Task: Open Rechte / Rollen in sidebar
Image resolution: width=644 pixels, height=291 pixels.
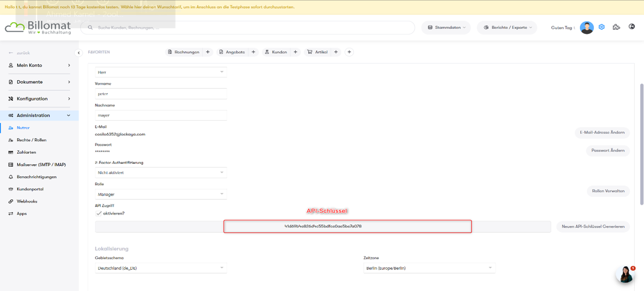Action: [31, 140]
